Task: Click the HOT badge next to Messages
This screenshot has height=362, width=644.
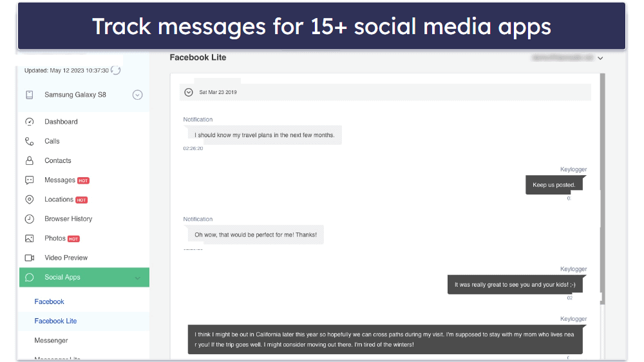Action: pos(83,181)
